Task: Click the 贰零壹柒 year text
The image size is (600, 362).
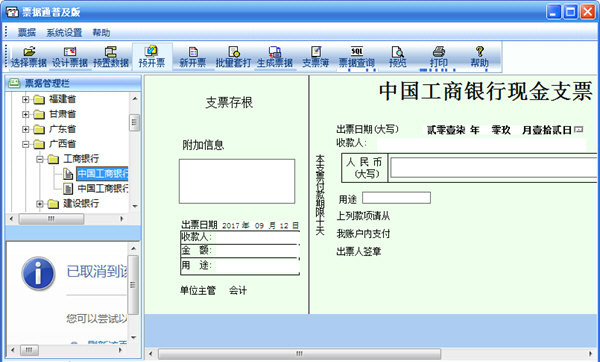Action: tap(446, 130)
